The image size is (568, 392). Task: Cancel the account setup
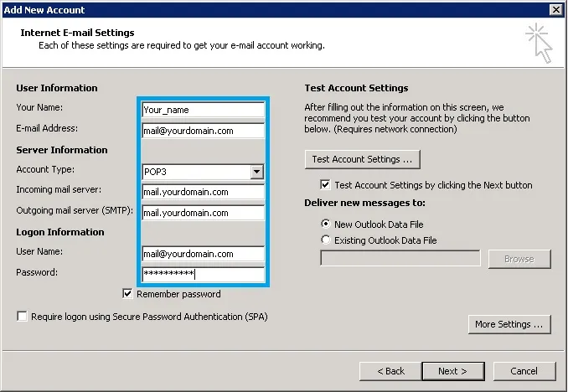(x=524, y=371)
